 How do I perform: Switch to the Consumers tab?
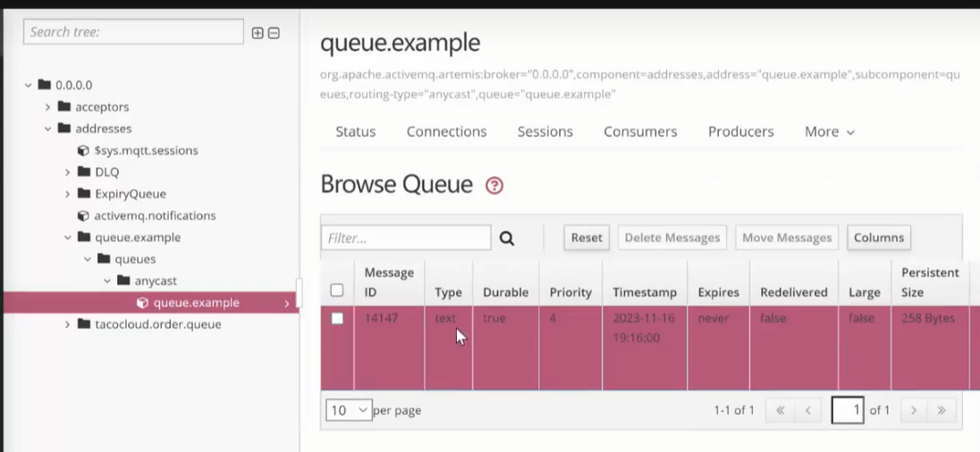click(x=640, y=132)
